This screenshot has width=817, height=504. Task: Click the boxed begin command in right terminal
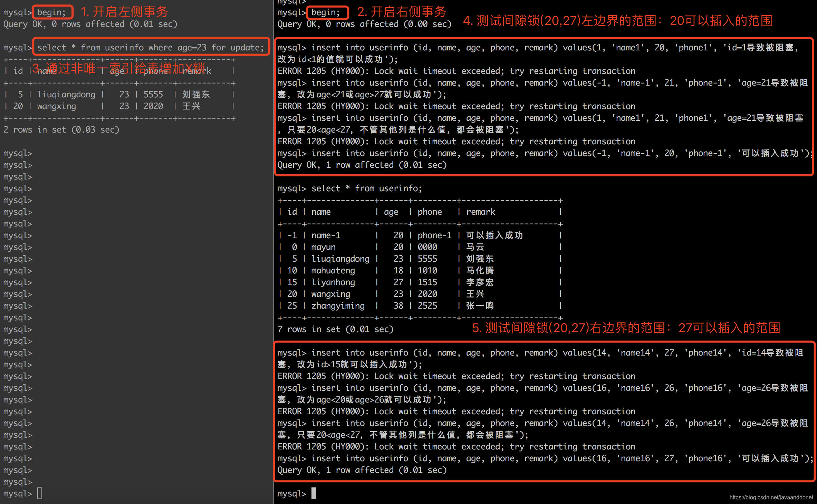pyautogui.click(x=327, y=12)
